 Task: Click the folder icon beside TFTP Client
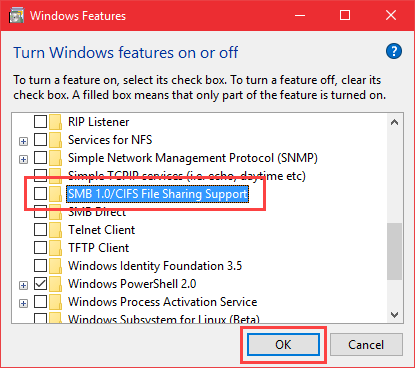pos(55,248)
